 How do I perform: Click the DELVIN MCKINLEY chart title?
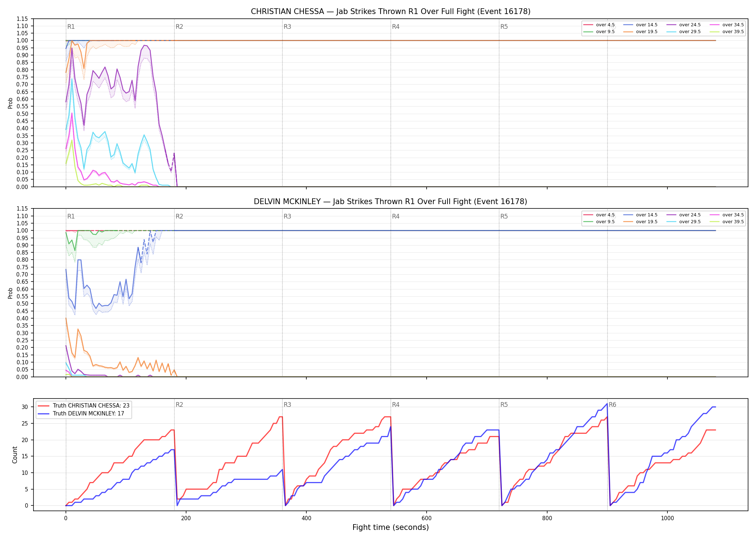coord(391,202)
